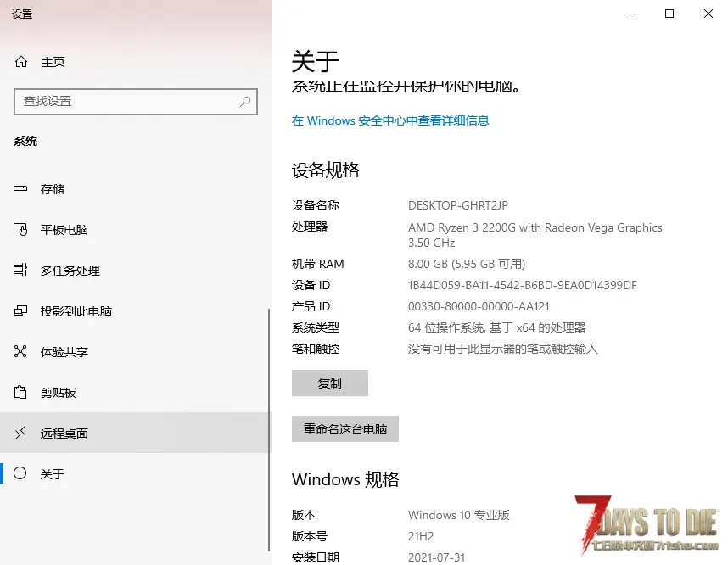Screen dimensions: 728x565
Task: Click the Storage (存储) drive icon
Action: pos(21,189)
